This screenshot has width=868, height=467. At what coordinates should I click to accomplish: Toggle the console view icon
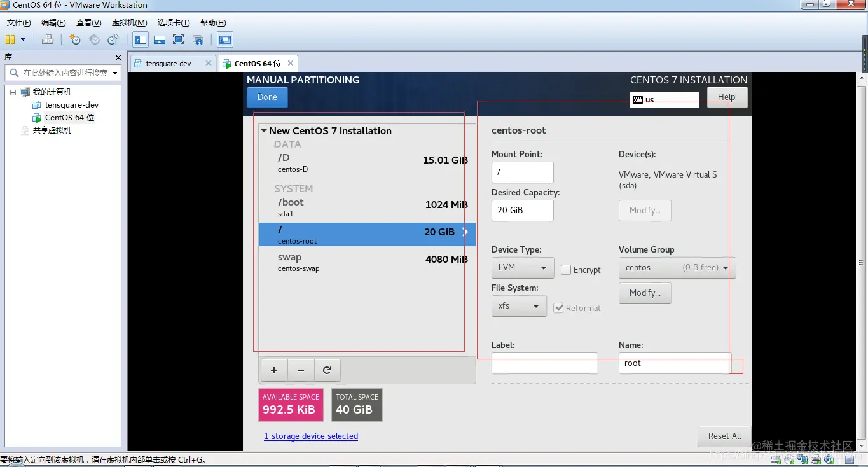point(225,39)
